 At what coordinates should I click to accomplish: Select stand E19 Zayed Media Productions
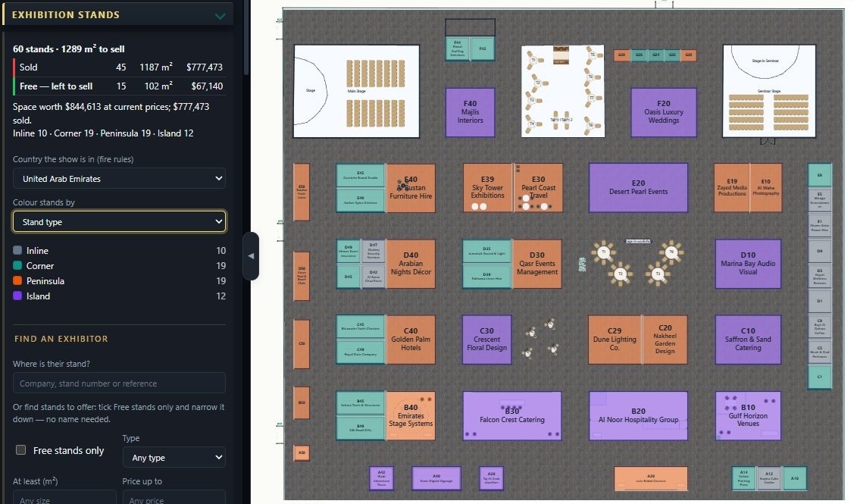(x=731, y=187)
